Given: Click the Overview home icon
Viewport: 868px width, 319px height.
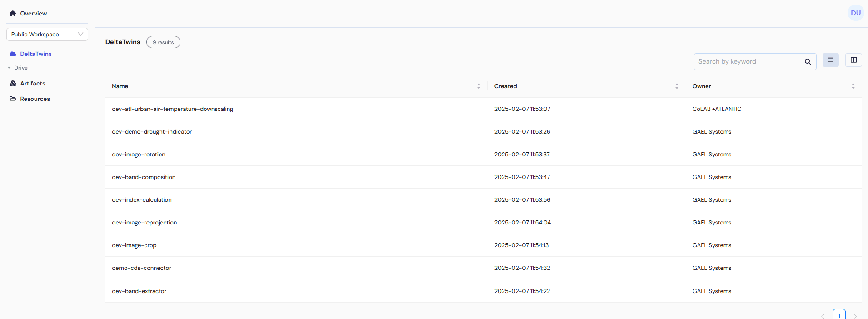Looking at the screenshot, I should point(13,14).
